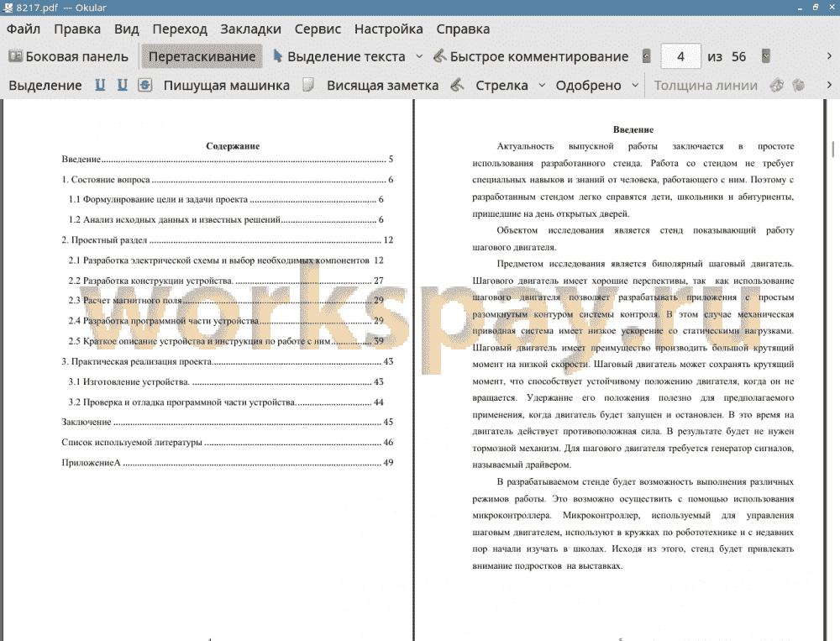Viewport: 840px width, 641px height.
Task: Open the Правка menu
Action: click(77, 29)
